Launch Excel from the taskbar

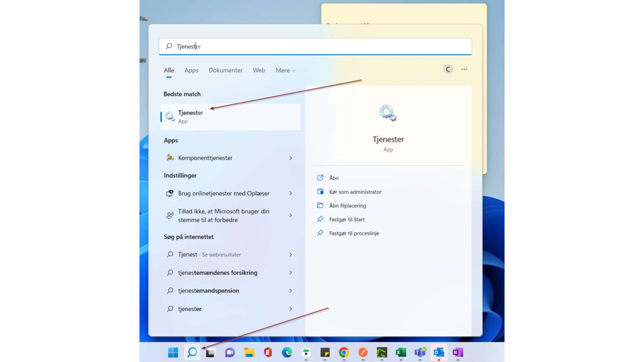click(x=401, y=352)
